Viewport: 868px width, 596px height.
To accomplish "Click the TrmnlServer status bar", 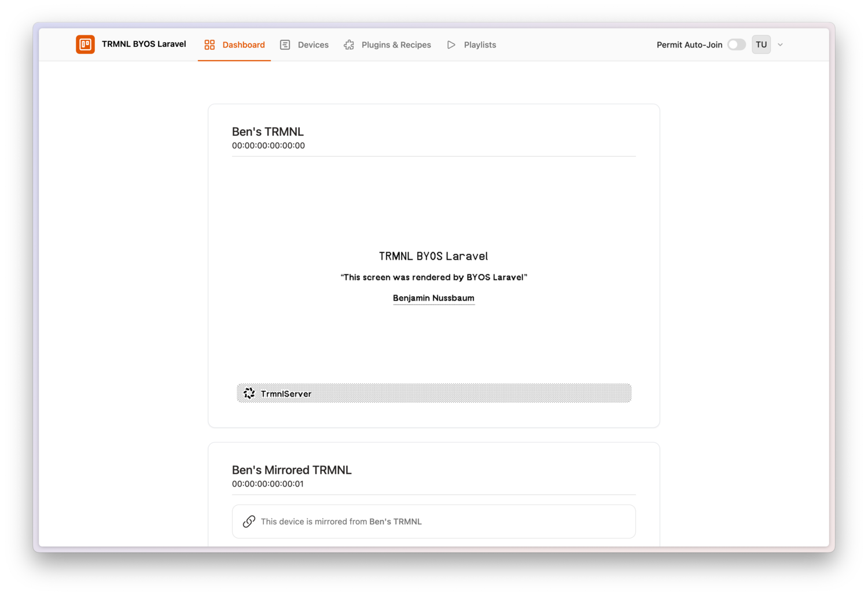I will coord(433,393).
